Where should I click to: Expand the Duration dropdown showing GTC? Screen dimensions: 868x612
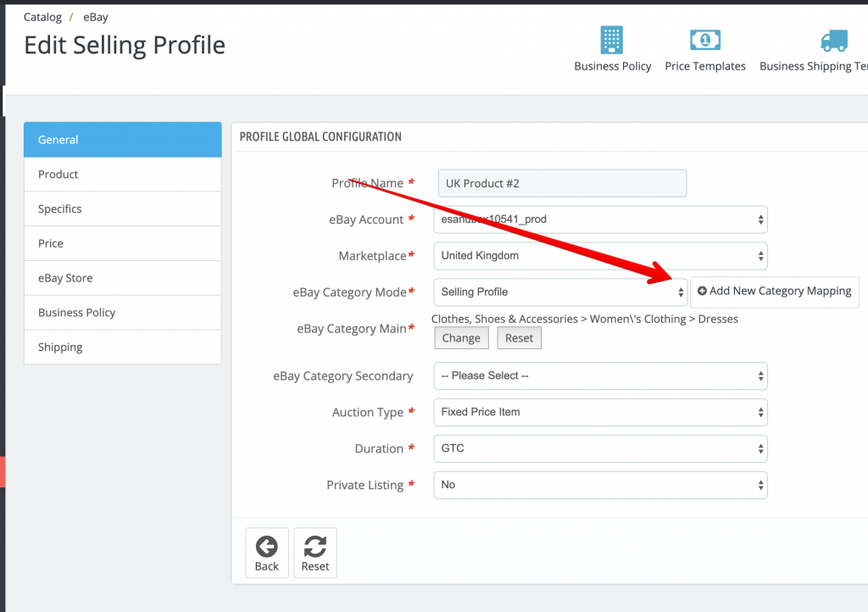[x=600, y=448]
